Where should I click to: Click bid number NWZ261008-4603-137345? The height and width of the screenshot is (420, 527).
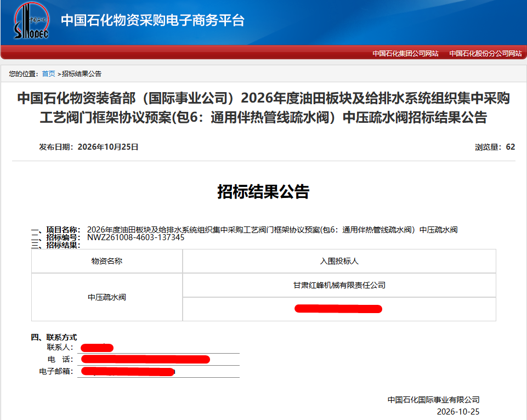point(136,237)
